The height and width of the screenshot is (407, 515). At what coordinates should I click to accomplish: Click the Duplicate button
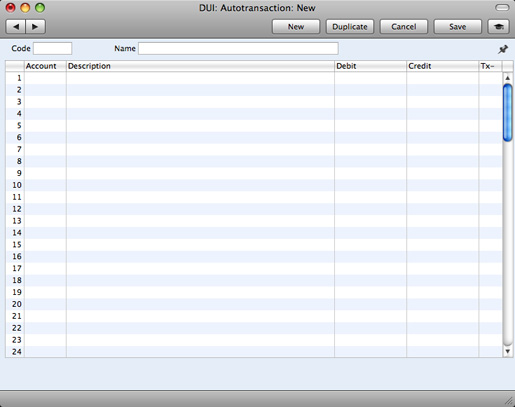point(350,27)
